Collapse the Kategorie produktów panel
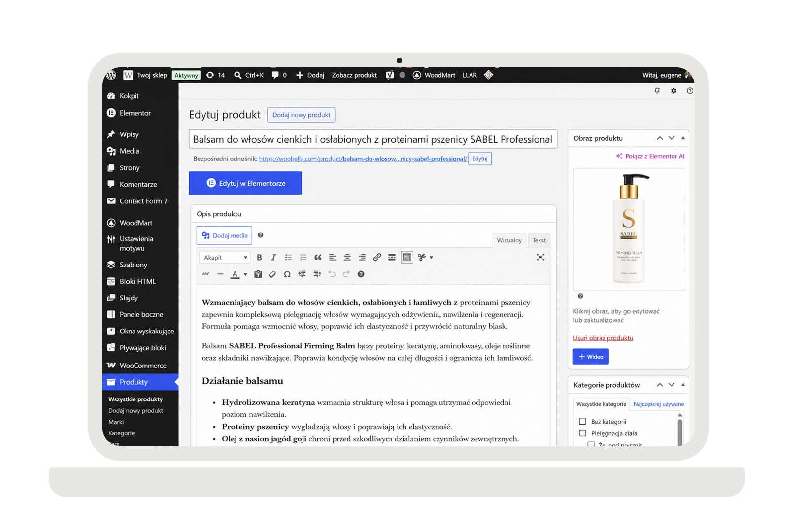Viewport: 808px width, 532px height. point(683,385)
